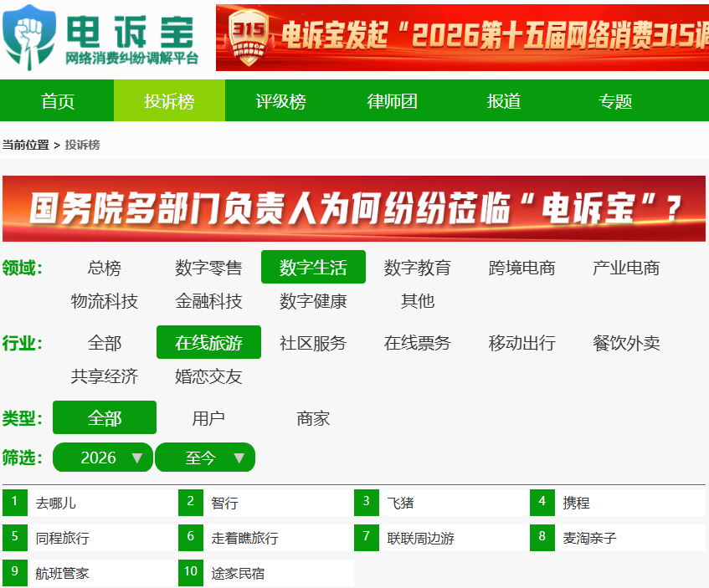Open rank 3 entry 飞猪

pos(442,503)
